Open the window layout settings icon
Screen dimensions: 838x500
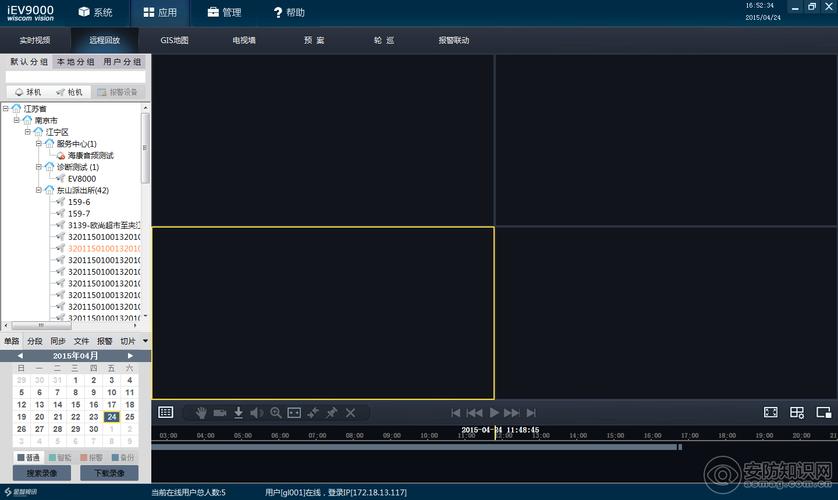click(x=797, y=412)
